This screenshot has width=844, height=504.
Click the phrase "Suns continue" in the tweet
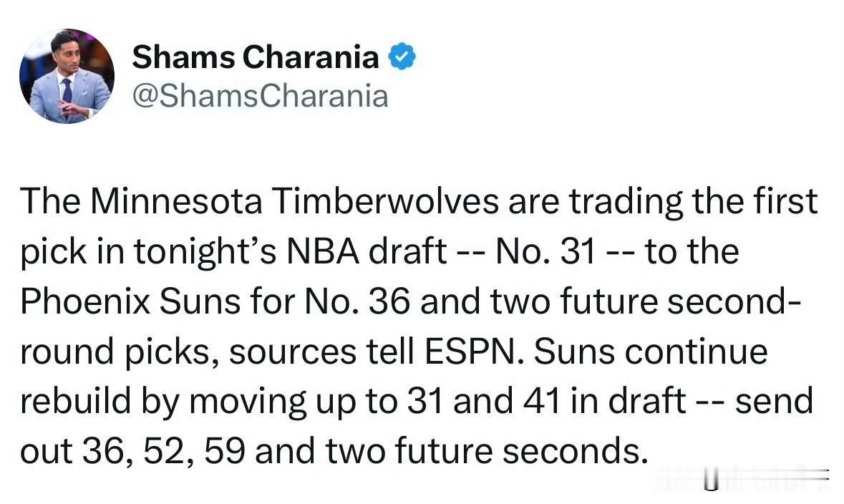coord(651,352)
